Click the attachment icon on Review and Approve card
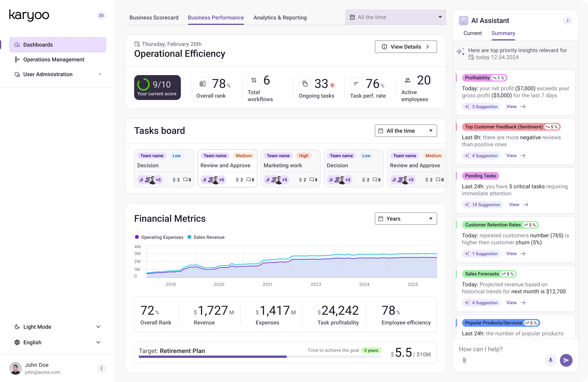 (237, 180)
